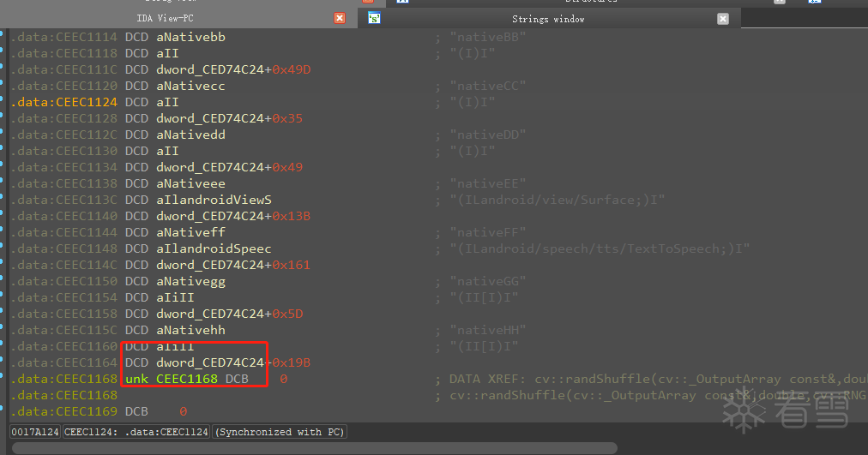Select operand dword_CED74C24+0x13B
The width and height of the screenshot is (868, 455).
233,216
